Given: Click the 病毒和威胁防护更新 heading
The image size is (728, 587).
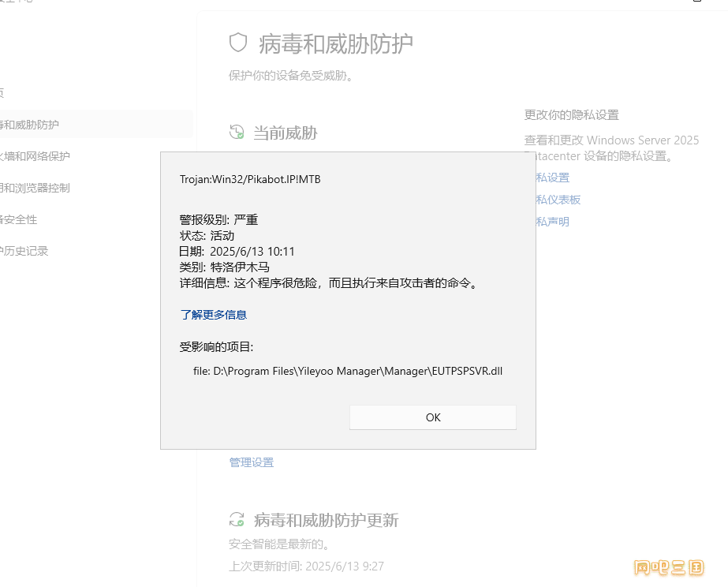Looking at the screenshot, I should (x=326, y=520).
